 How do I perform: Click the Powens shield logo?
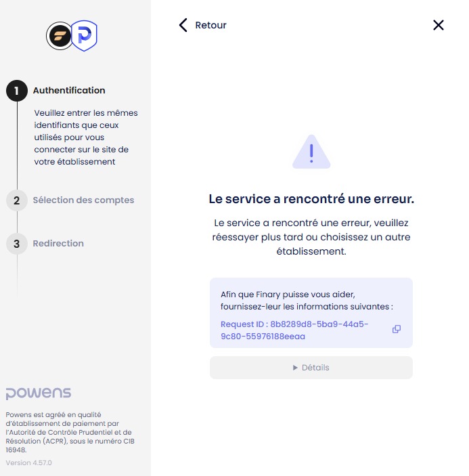pos(85,35)
